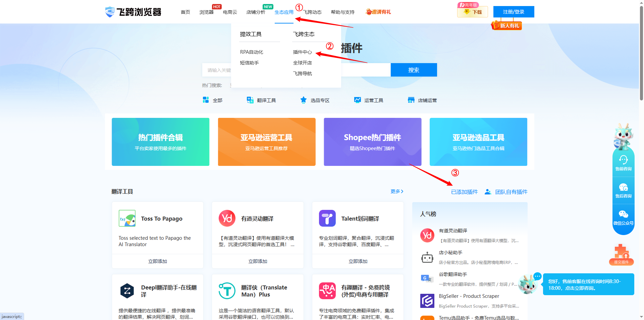
Task: Click the Deepl translation assistant icon
Action: [127, 291]
